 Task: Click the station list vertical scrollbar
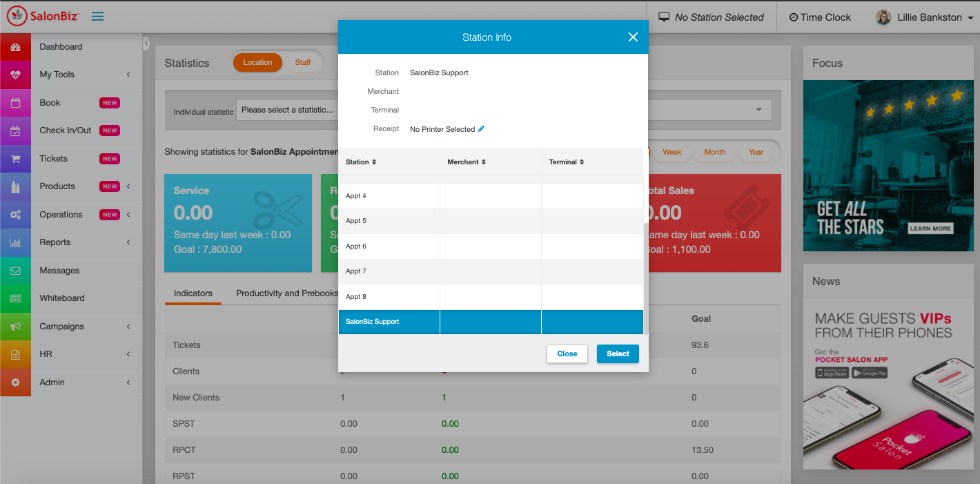646,278
